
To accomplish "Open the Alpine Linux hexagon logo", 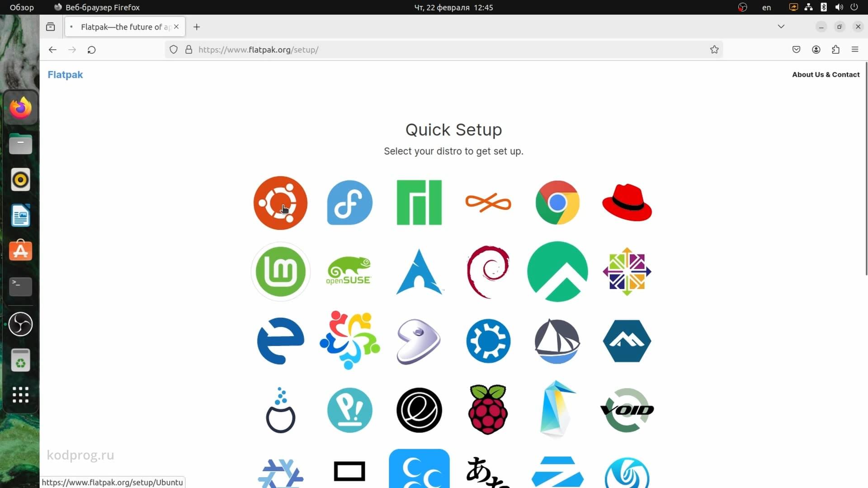I will pos(627,341).
